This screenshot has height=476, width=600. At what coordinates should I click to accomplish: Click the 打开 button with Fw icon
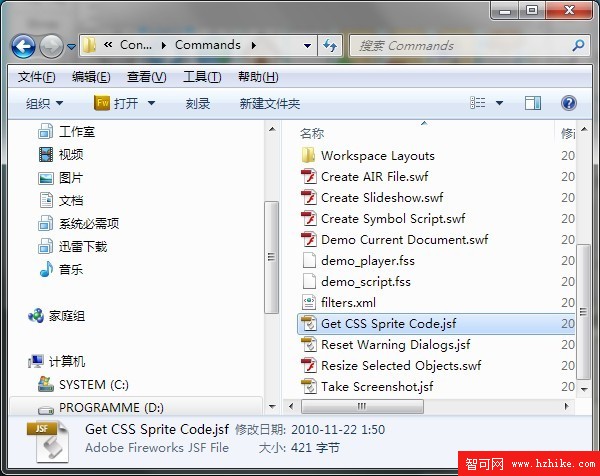tap(116, 103)
